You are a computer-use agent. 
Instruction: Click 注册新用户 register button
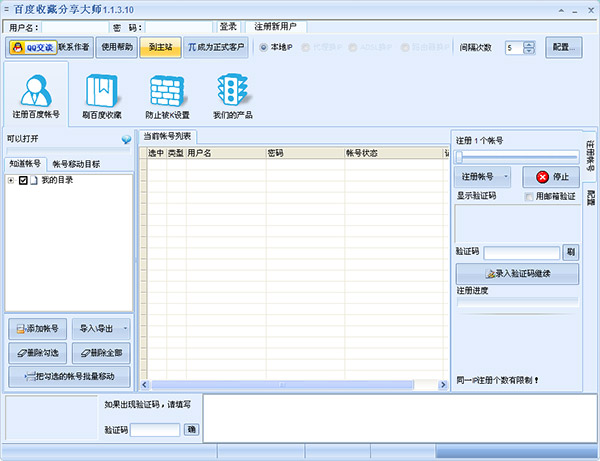tap(276, 27)
